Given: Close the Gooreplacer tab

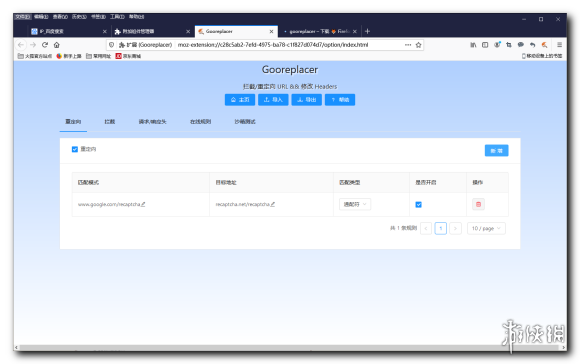Looking at the screenshot, I should pyautogui.click(x=271, y=31).
